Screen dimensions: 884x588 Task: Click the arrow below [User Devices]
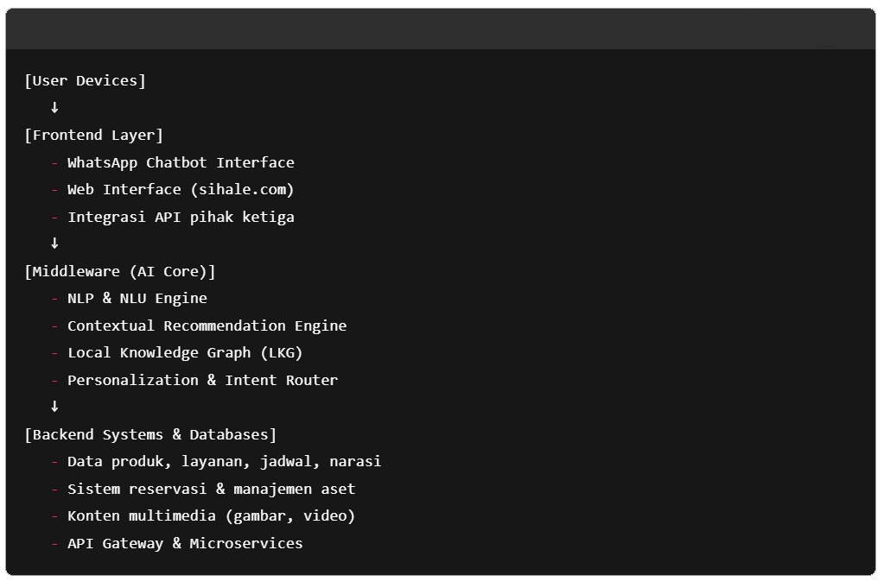[54, 108]
